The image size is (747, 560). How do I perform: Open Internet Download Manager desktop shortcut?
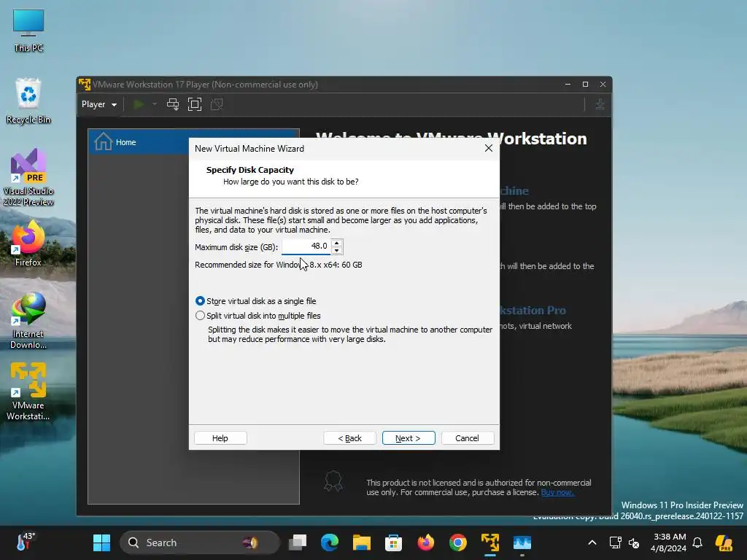28,321
